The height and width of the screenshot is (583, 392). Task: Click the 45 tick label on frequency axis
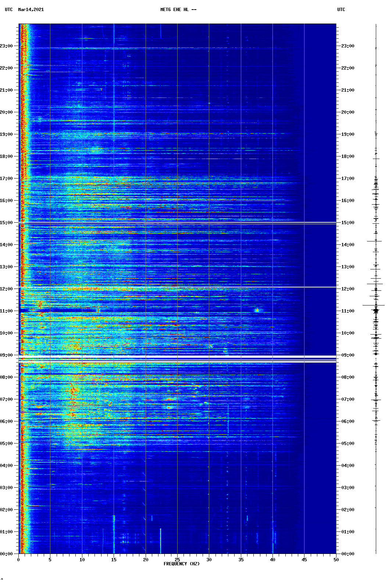304,560
